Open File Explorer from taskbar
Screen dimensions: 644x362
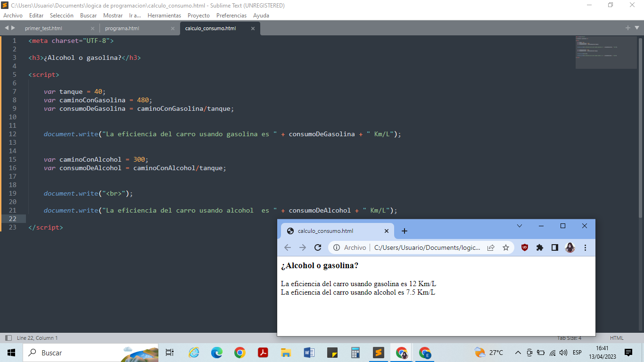point(286,353)
